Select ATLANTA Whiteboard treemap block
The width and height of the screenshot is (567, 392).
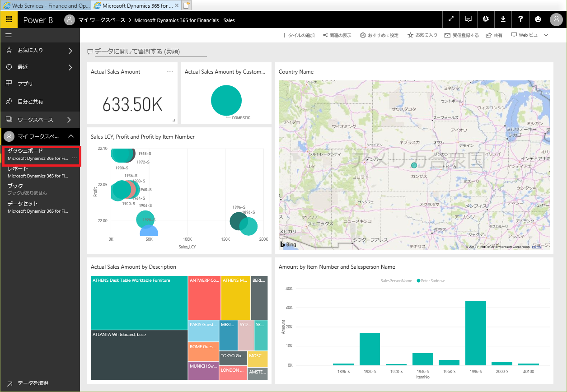[139, 355]
